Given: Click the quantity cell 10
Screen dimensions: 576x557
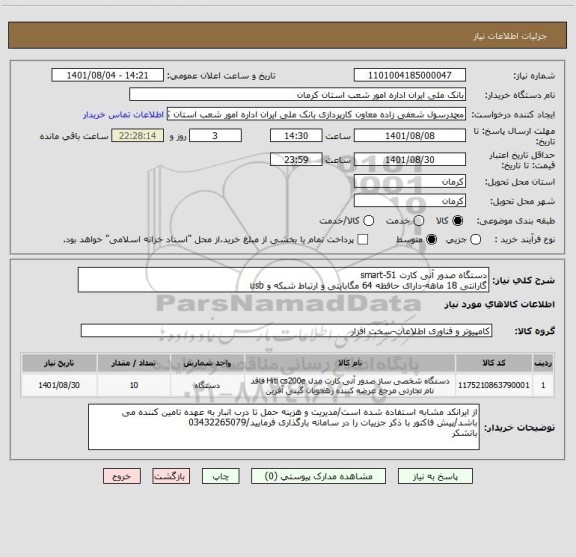Looking at the screenshot, I should click(x=134, y=385).
